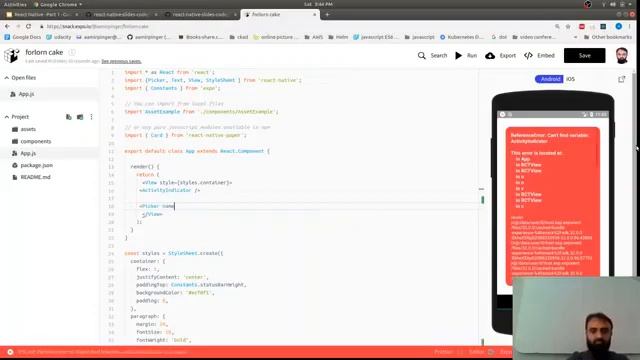Open the ckad bookmarks folder
This screenshot has width=640, height=360.
tap(238, 37)
